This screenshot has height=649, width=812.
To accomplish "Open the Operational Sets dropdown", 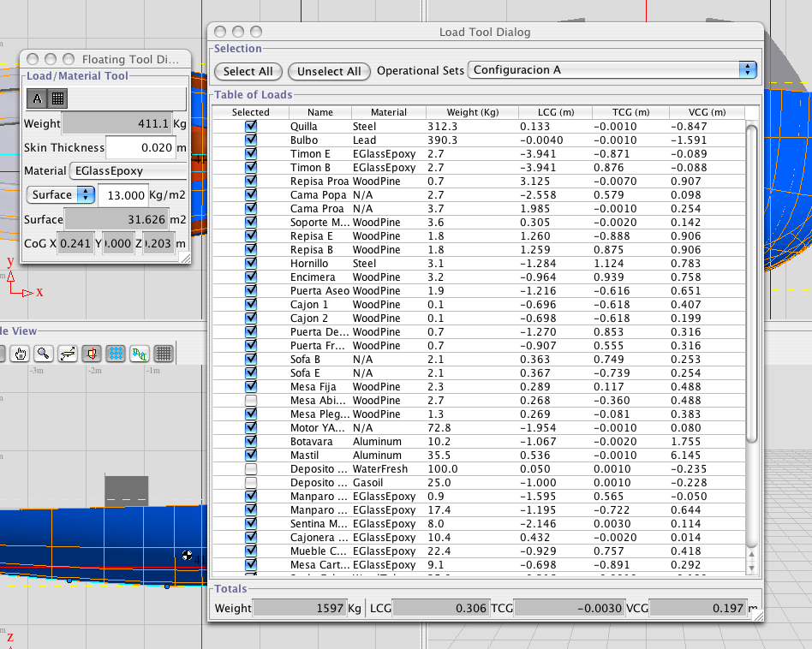I will [613, 70].
